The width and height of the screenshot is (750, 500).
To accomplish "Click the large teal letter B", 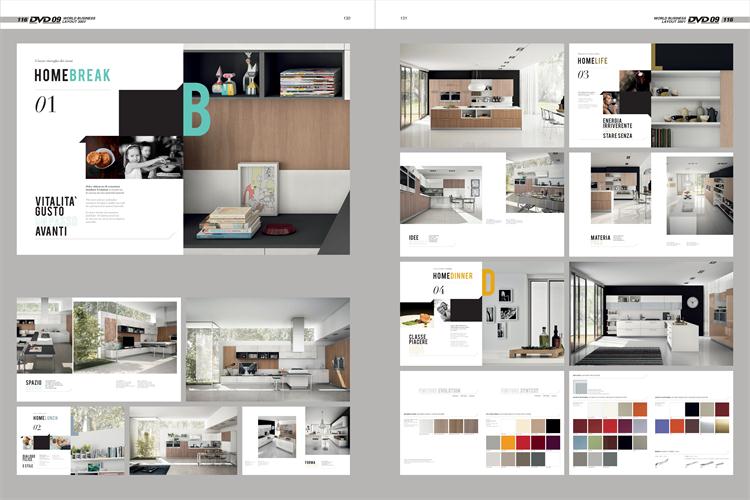I will 196,110.
